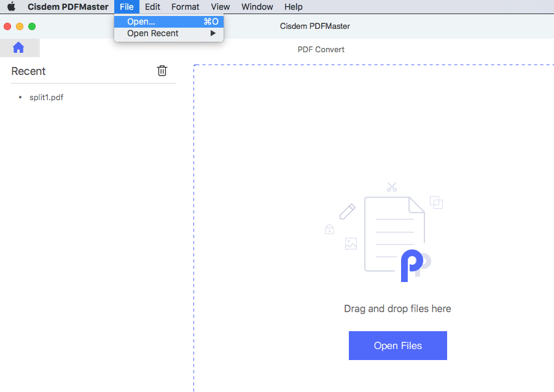Viewport: 554px width, 392px height.
Task: Zoom the window with the green button
Action: pyautogui.click(x=32, y=26)
